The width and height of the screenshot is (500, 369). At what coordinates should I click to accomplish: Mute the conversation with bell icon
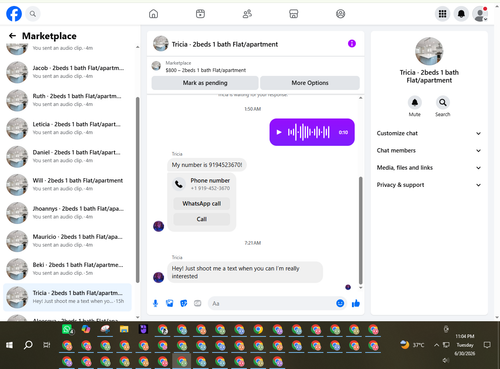[x=415, y=103]
